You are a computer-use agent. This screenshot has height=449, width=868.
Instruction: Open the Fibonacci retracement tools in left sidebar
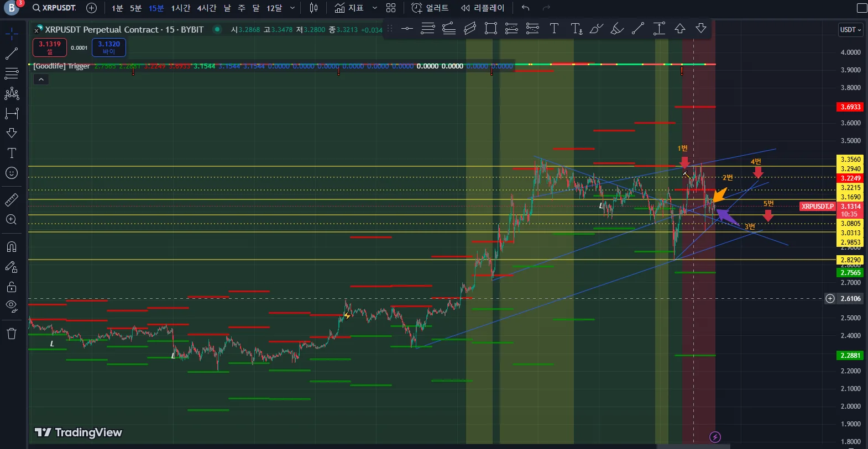pyautogui.click(x=12, y=73)
